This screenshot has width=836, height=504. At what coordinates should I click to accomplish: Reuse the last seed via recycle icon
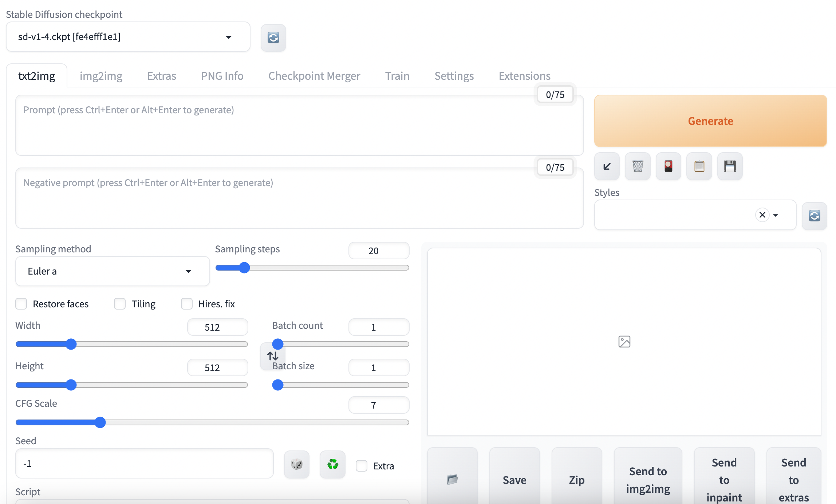click(x=332, y=464)
